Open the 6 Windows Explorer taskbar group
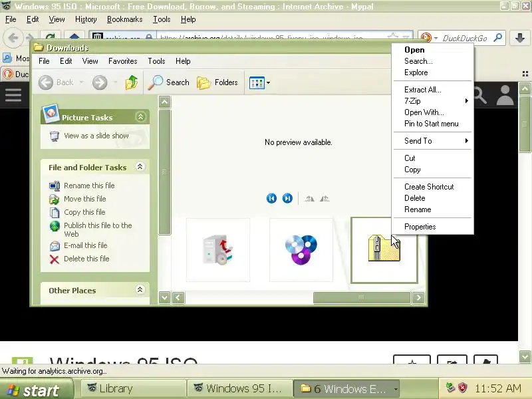532x399 pixels. (346, 389)
